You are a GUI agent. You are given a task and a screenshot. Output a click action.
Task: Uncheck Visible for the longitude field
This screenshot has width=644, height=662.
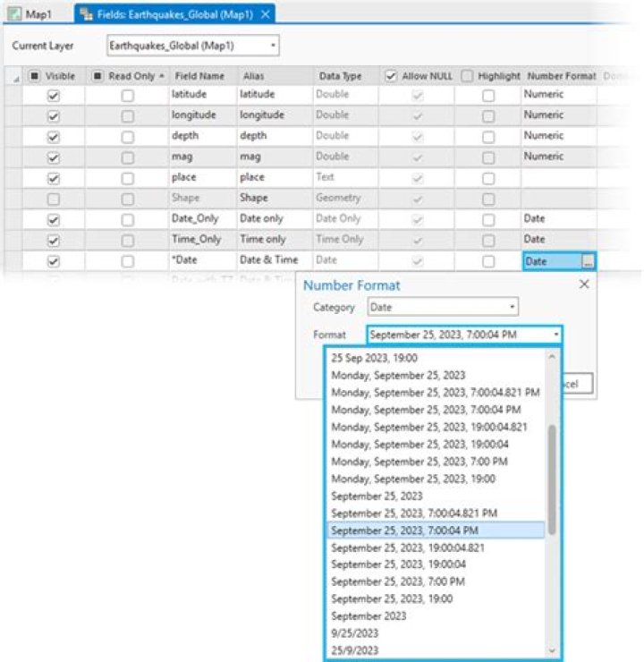tap(53, 116)
